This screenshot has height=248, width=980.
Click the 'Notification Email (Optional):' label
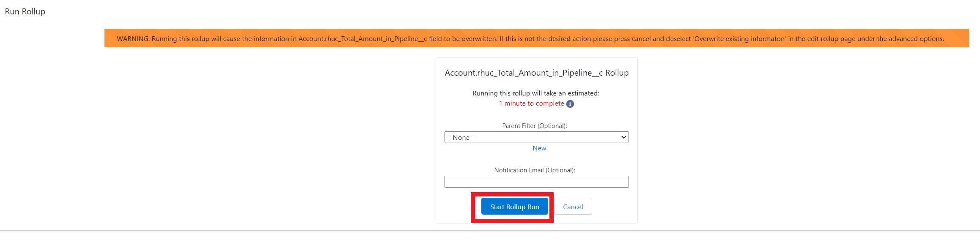[535, 170]
